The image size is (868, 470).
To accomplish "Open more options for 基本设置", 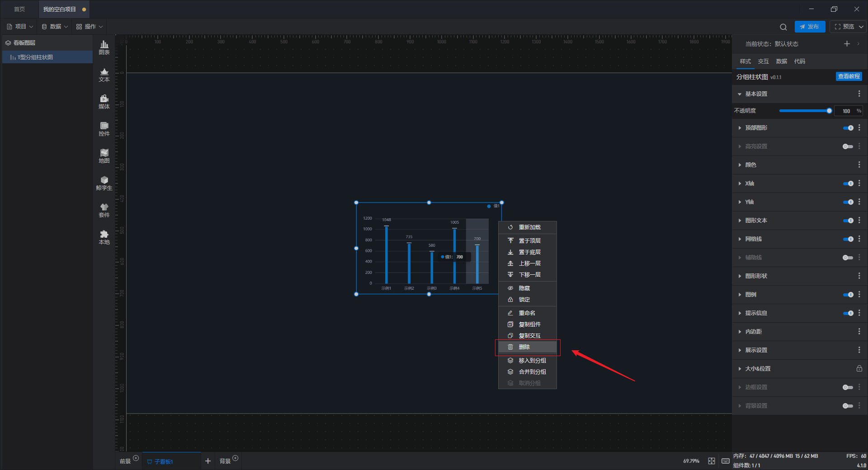I will click(859, 94).
